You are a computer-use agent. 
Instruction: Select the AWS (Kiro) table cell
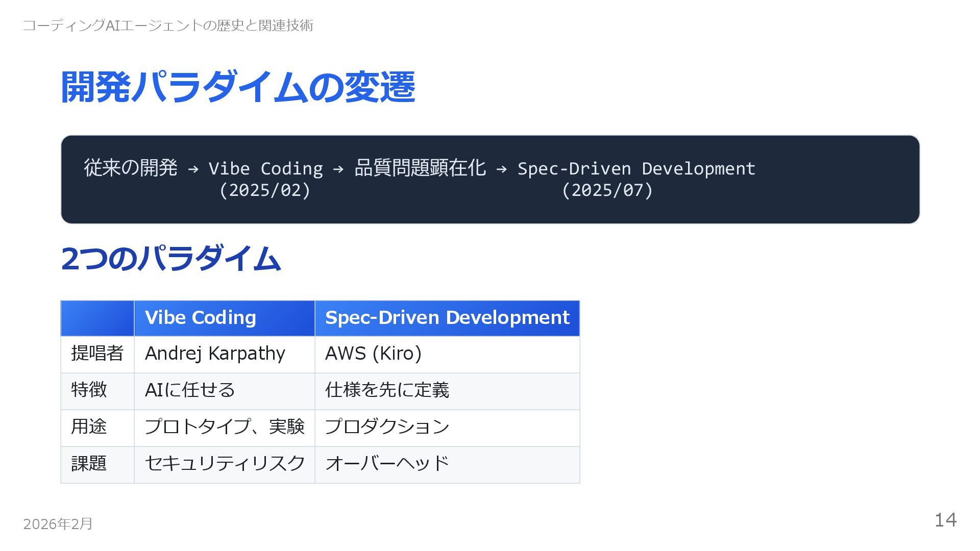tap(373, 354)
